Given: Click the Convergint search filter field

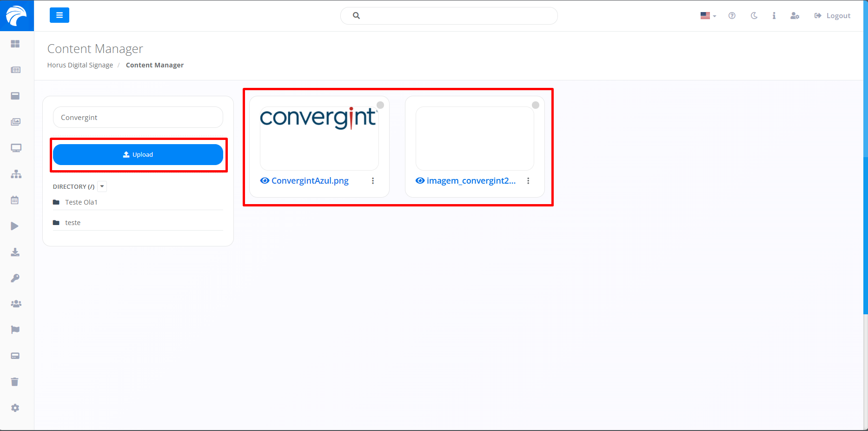Looking at the screenshot, I should pos(138,117).
